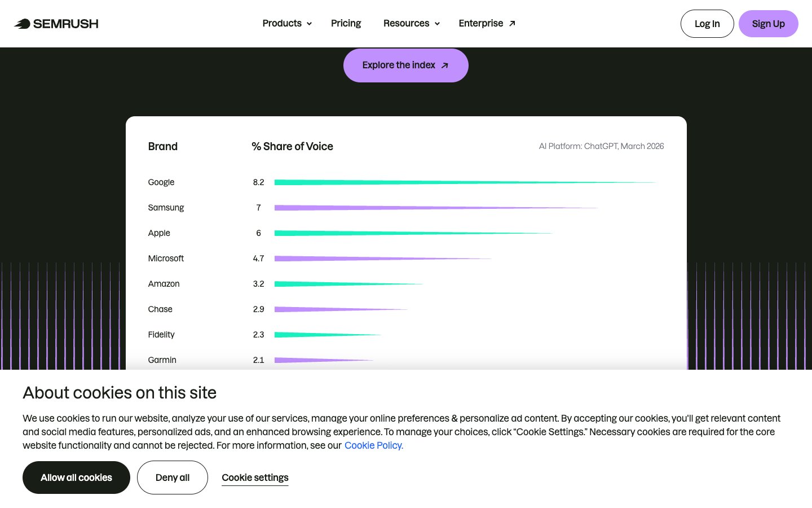This screenshot has height=508, width=812.
Task: Select the Apple brand row label
Action: (x=159, y=233)
